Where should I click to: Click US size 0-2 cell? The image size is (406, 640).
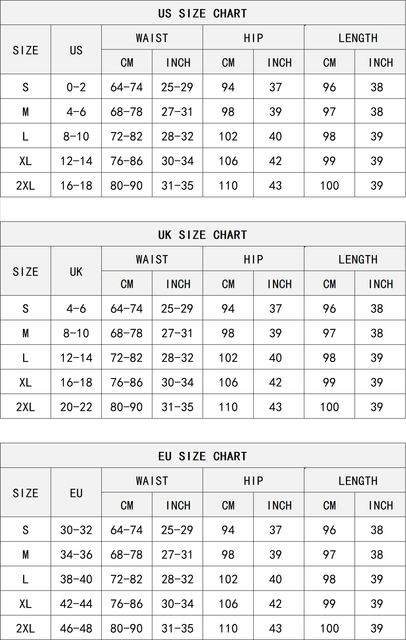pyautogui.click(x=76, y=87)
